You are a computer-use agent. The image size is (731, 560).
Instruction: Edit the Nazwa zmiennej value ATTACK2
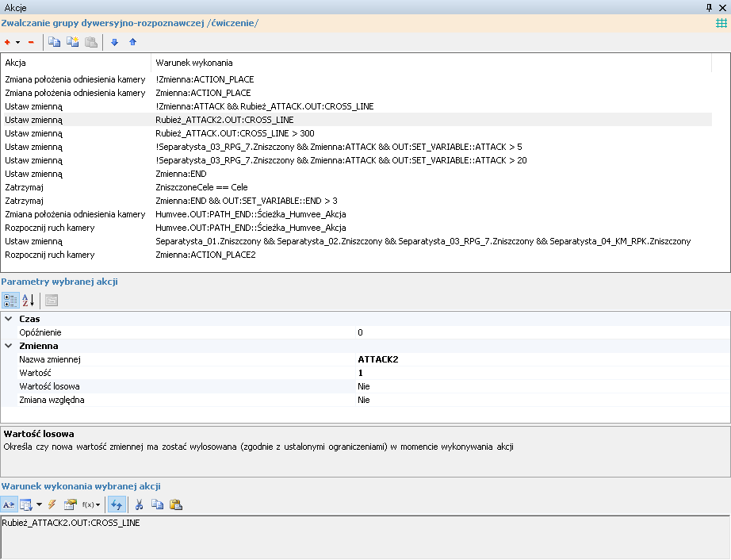(542, 359)
